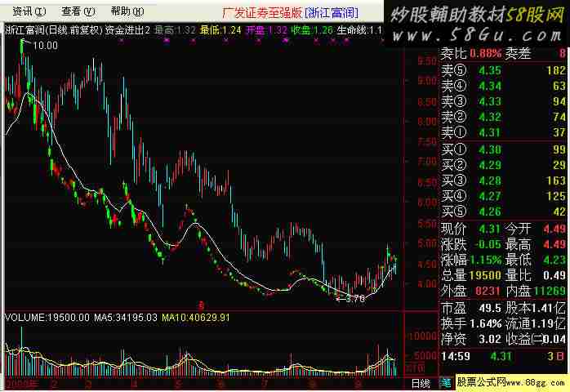This screenshot has width=570, height=392.
Task: Select the 买③ bid row at 4.28
Action: coord(504,180)
